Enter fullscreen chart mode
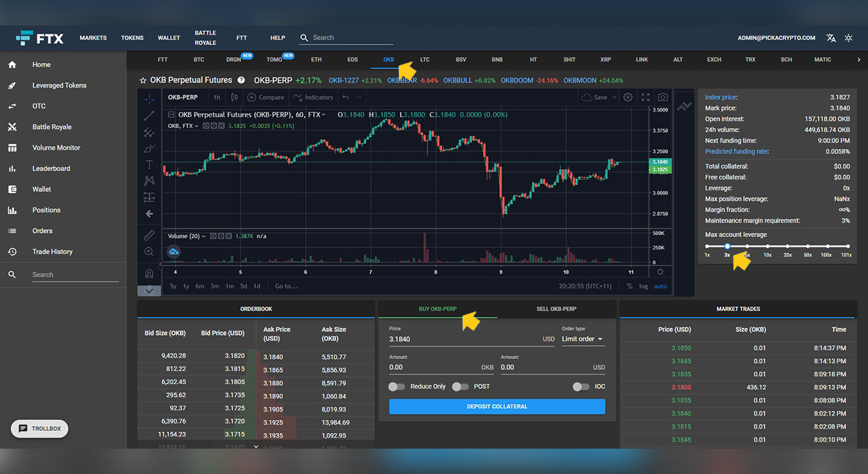This screenshot has height=474, width=868. 646,97
